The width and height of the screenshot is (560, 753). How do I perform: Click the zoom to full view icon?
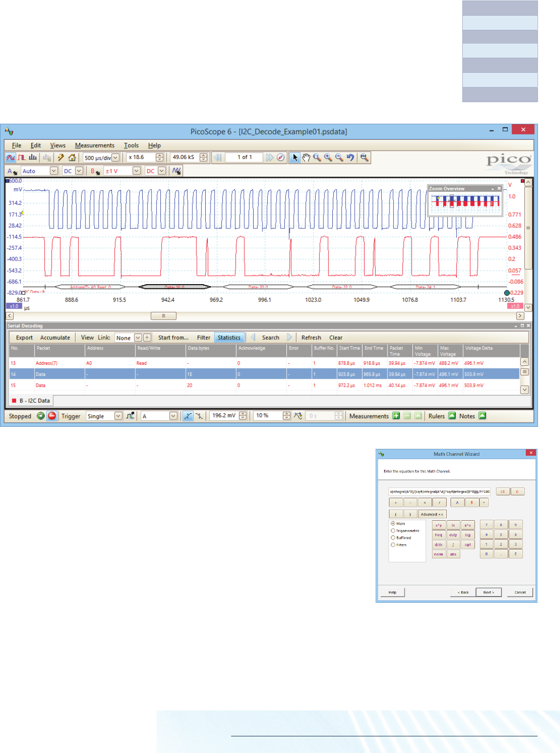coord(364,157)
